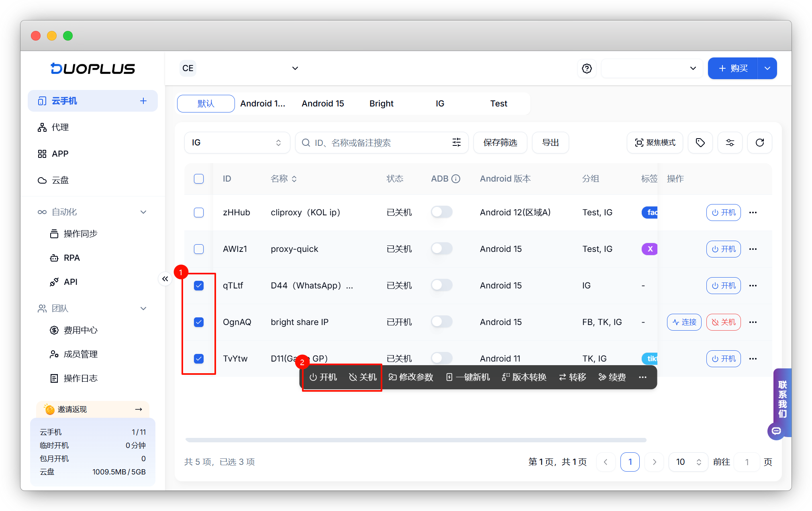Open the IG group filter dropdown

(237, 143)
